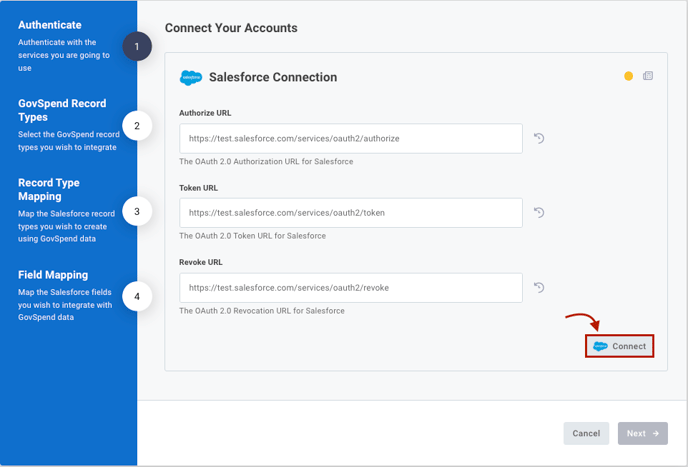
Task: Go to step 3 Record Type Mapping circle
Action: [137, 211]
